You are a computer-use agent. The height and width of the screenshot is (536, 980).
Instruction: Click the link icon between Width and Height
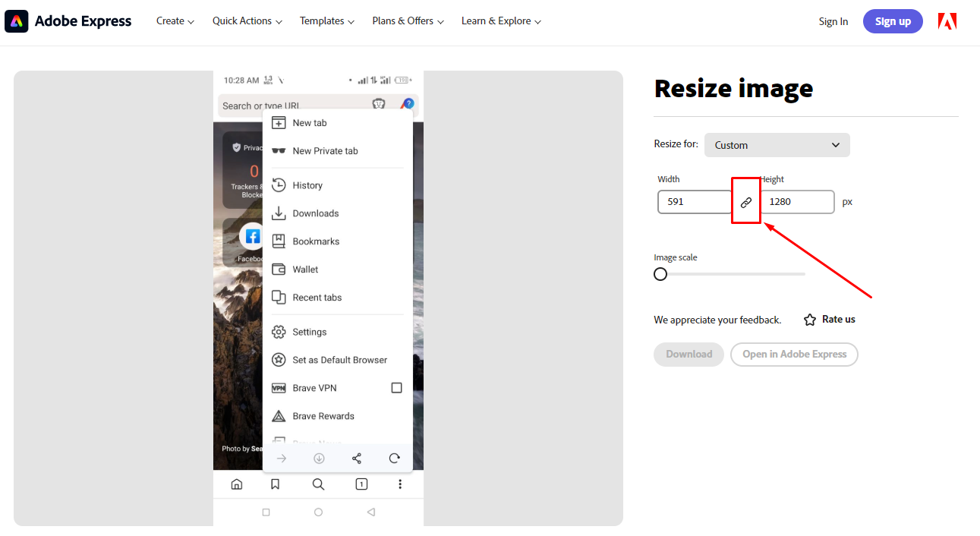coord(746,200)
